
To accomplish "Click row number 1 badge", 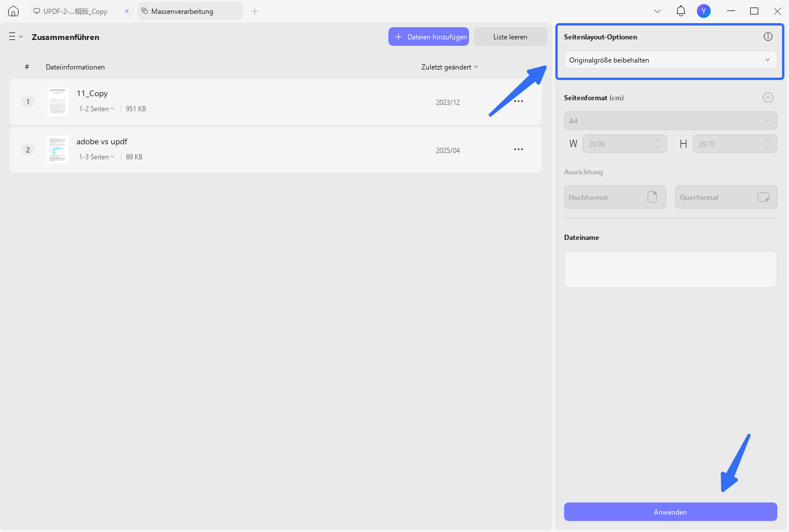I will (28, 101).
